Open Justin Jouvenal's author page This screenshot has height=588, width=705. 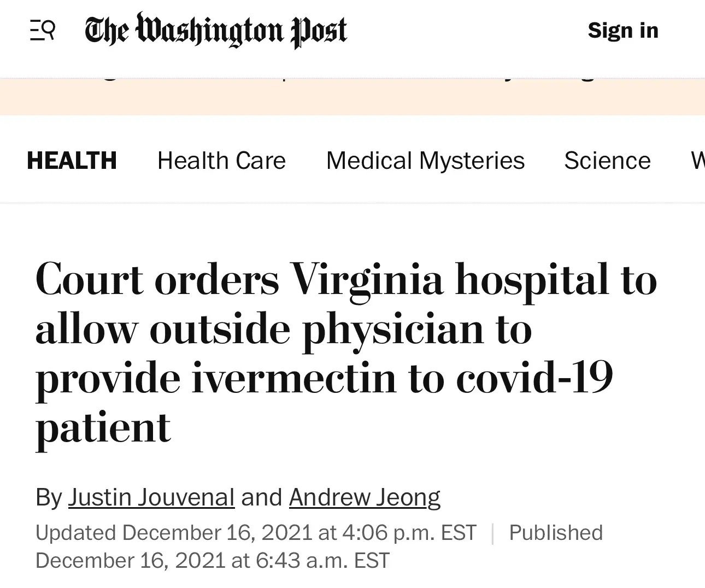click(151, 497)
